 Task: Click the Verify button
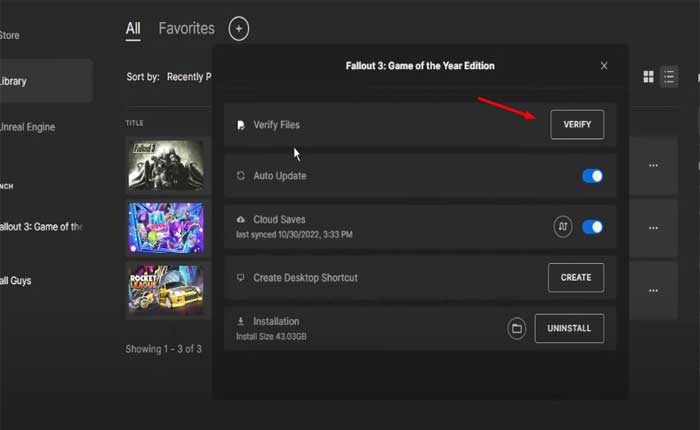pos(577,125)
